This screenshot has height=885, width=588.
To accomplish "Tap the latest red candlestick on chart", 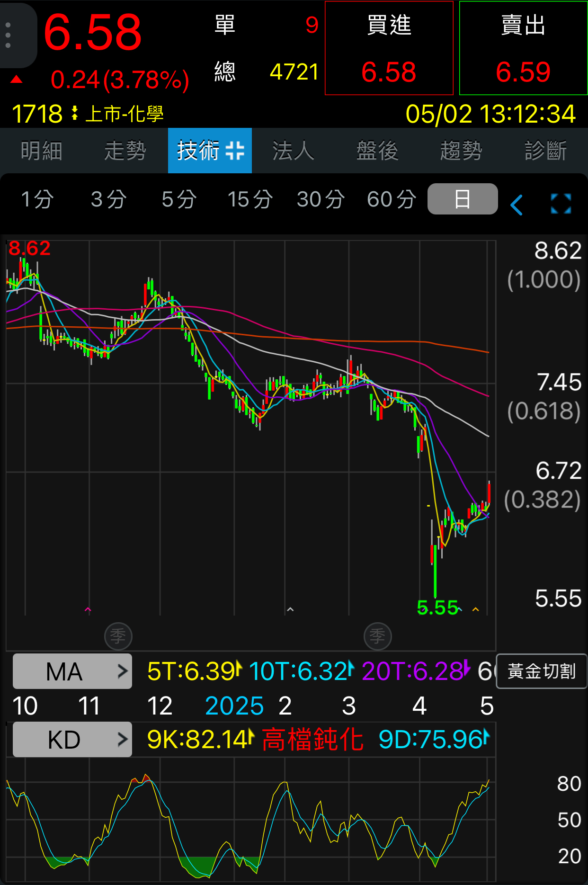I will pos(489,492).
